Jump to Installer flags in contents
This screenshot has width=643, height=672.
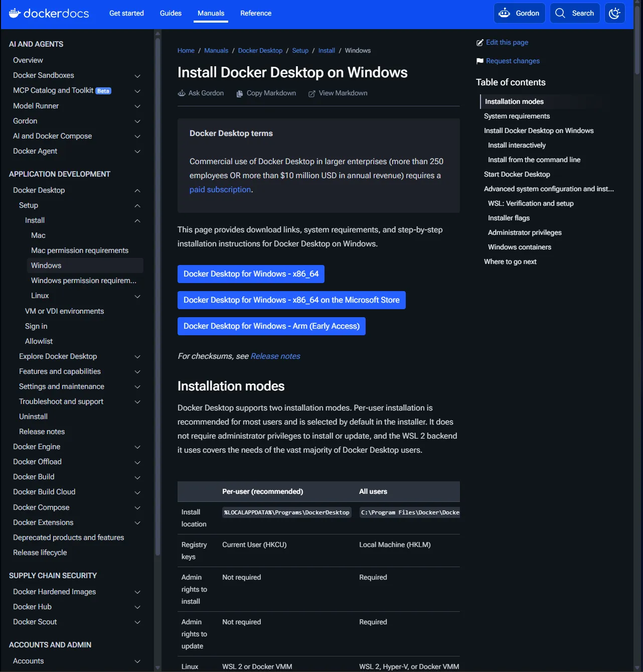509,218
